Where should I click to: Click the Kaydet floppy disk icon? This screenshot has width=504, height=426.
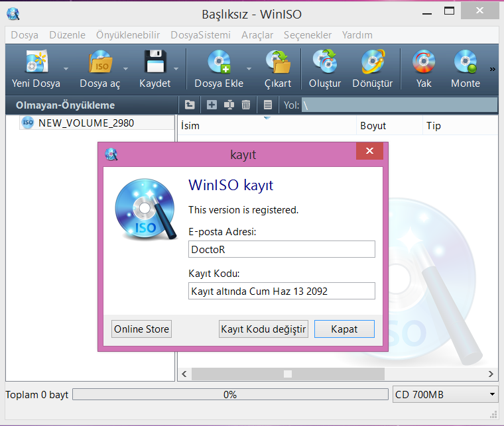(x=155, y=61)
